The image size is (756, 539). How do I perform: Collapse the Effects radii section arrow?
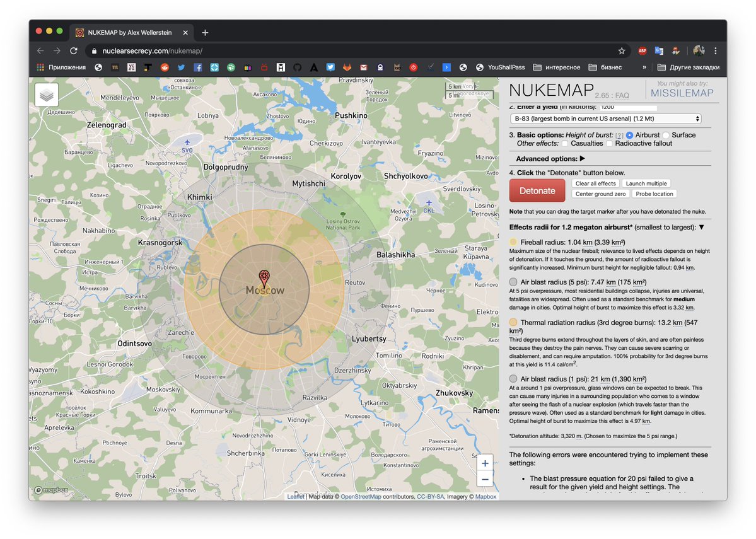tap(702, 227)
